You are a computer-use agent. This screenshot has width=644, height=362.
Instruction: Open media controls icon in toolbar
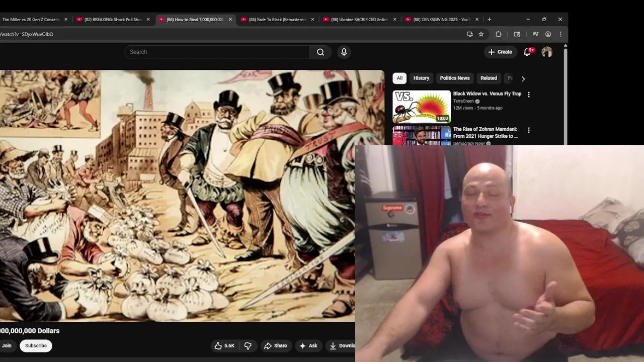click(535, 34)
